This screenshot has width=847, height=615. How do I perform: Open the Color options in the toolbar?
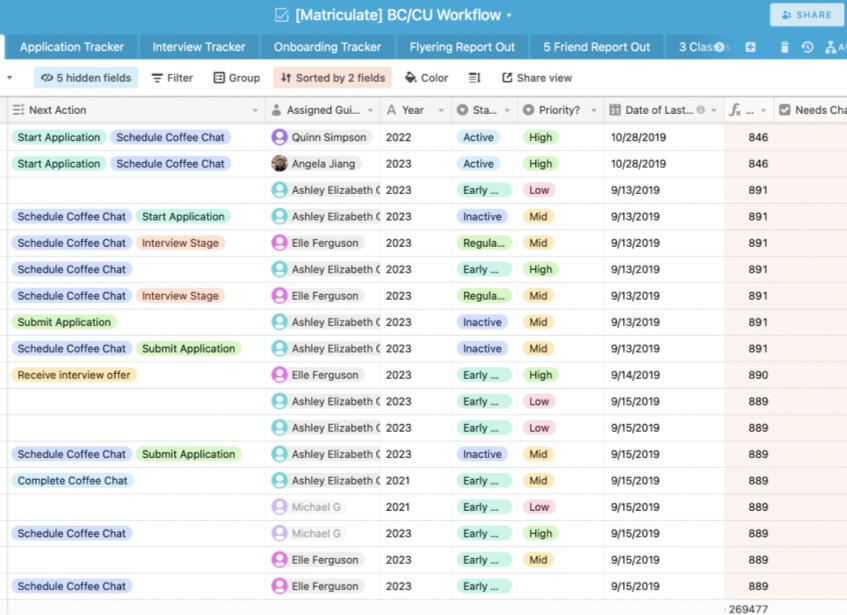[427, 78]
